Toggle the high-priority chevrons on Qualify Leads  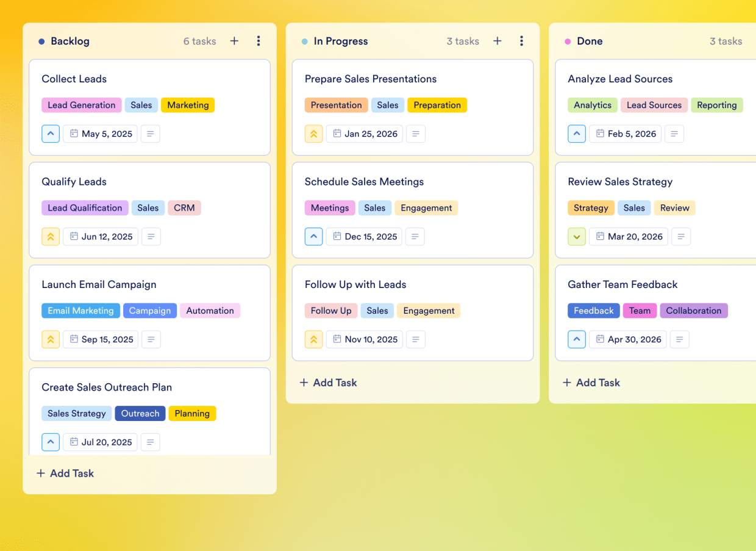click(51, 236)
